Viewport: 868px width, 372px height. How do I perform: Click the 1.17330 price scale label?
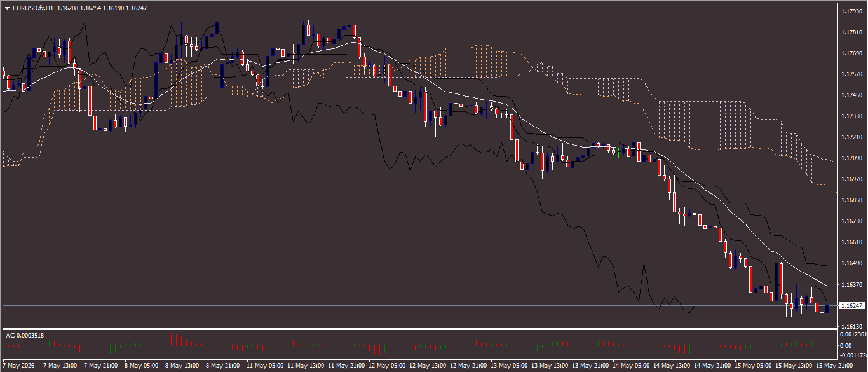[851, 116]
